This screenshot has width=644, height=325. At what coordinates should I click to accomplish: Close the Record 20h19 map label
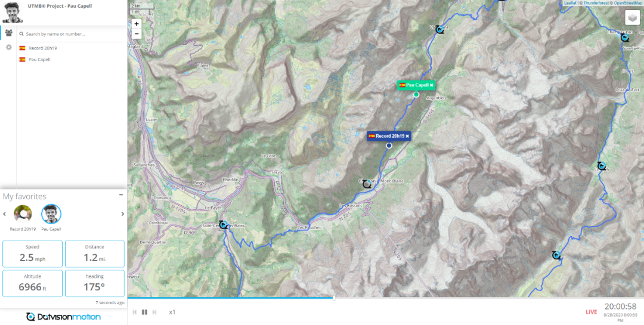[x=407, y=136]
